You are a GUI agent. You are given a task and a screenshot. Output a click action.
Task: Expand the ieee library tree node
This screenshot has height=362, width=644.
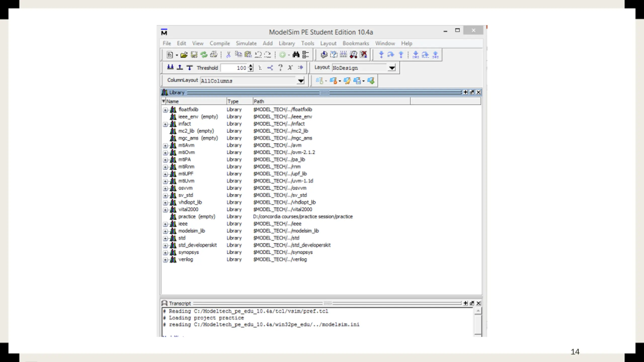coord(165,224)
